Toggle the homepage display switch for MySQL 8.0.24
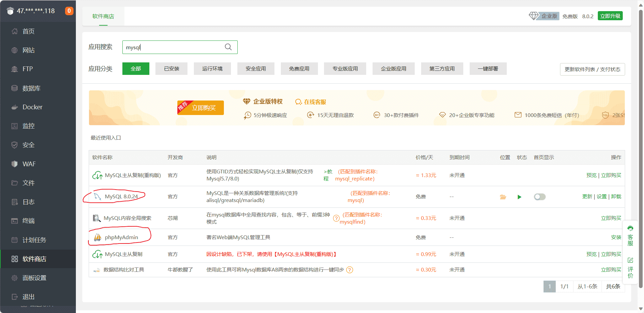644x313 pixels. click(x=539, y=197)
